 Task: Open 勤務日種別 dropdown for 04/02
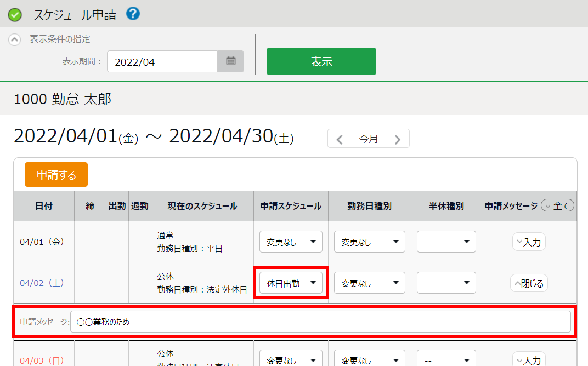[369, 283]
